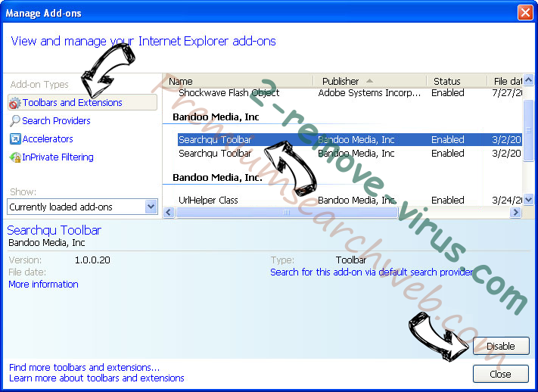Click Enabled status of Shockwave Flash Object
The image size is (538, 392).
[x=448, y=92]
